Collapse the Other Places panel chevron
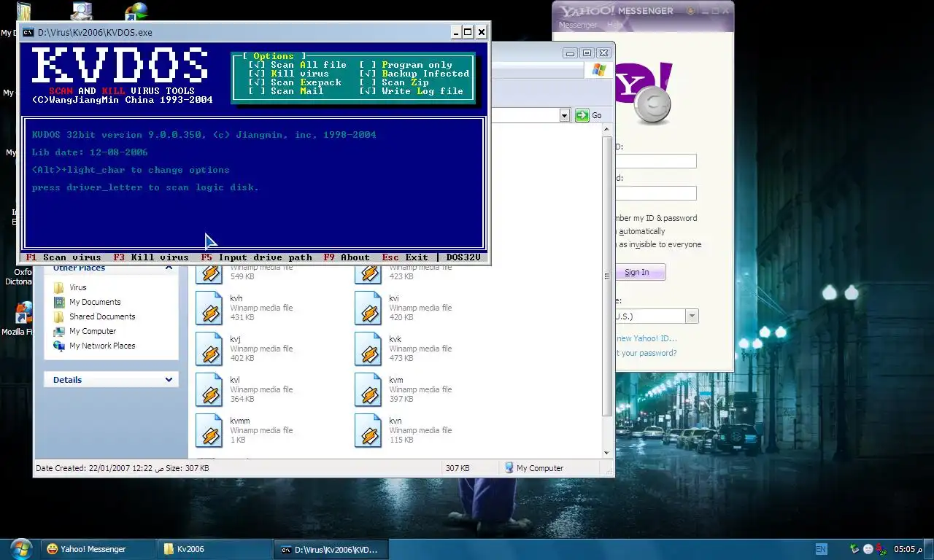The width and height of the screenshot is (934, 560). pos(169,268)
